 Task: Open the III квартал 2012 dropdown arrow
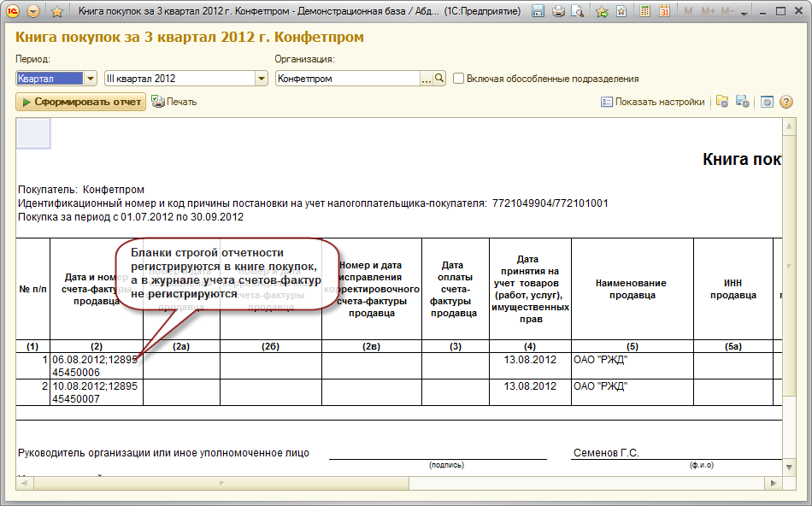click(261, 79)
